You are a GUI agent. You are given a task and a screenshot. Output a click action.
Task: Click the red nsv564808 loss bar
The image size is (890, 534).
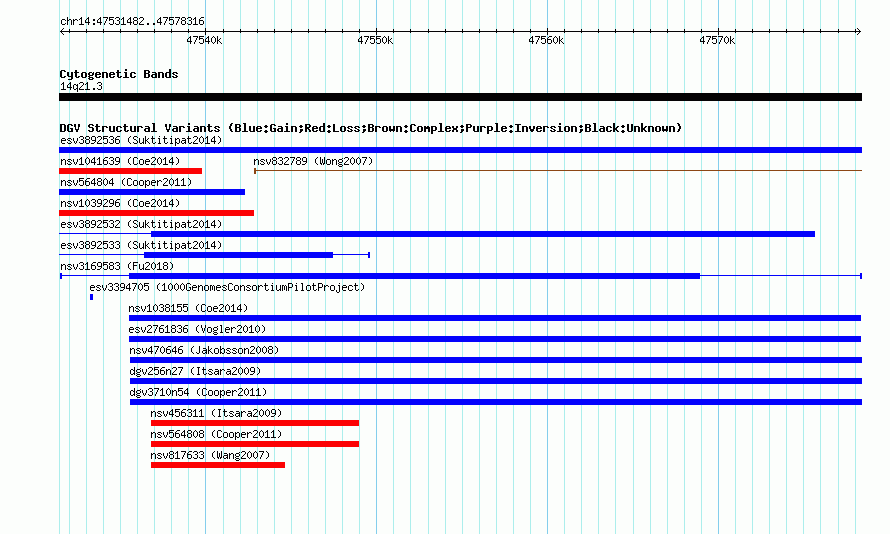tap(255, 444)
